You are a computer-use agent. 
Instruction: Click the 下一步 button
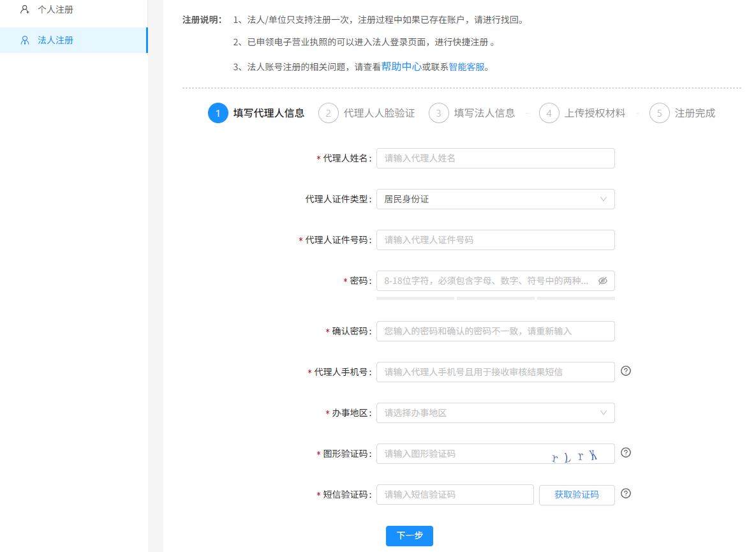pos(409,536)
